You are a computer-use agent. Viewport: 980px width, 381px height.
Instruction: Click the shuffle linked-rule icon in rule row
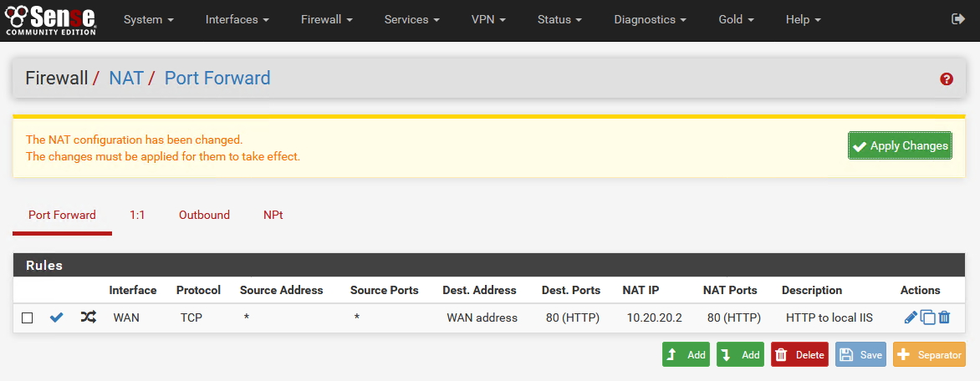(x=88, y=317)
